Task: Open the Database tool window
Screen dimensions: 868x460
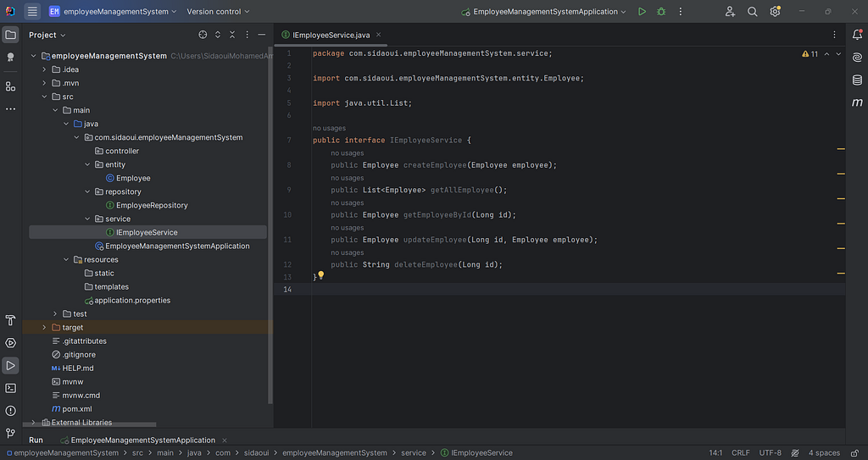Action: (857, 80)
